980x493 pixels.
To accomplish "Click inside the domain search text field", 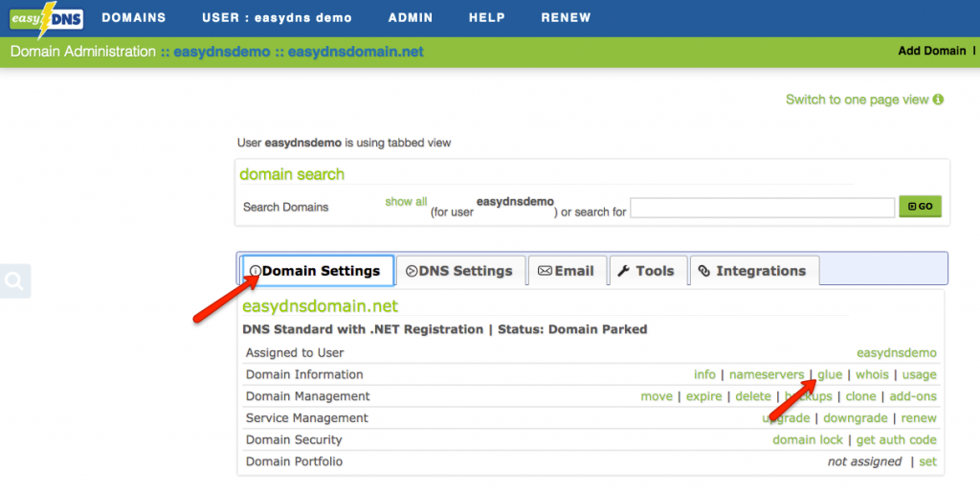I will pyautogui.click(x=762, y=208).
